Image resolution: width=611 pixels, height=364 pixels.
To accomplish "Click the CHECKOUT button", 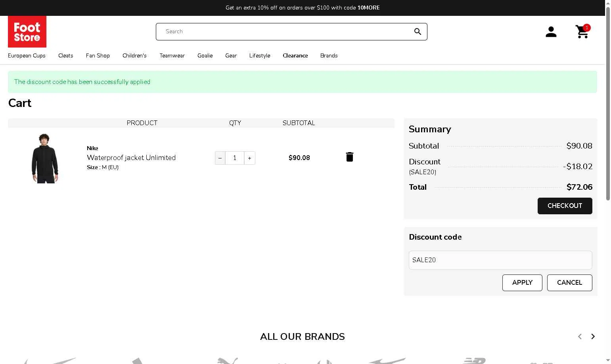I will [x=565, y=206].
